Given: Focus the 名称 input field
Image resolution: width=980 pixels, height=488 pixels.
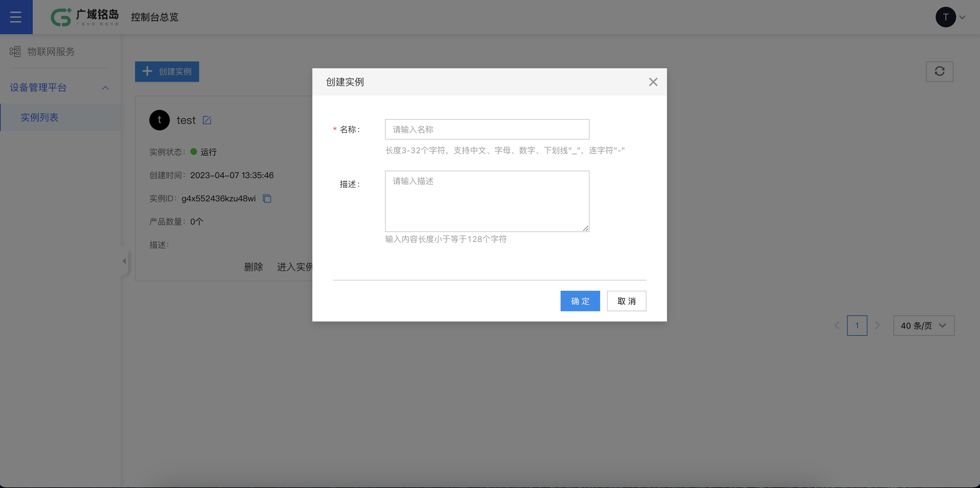Looking at the screenshot, I should 487,129.
